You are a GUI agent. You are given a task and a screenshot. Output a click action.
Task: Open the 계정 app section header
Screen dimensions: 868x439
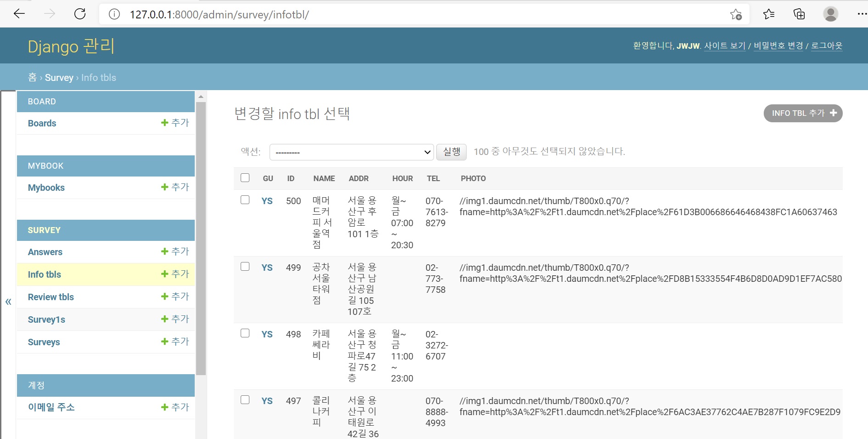coord(36,385)
